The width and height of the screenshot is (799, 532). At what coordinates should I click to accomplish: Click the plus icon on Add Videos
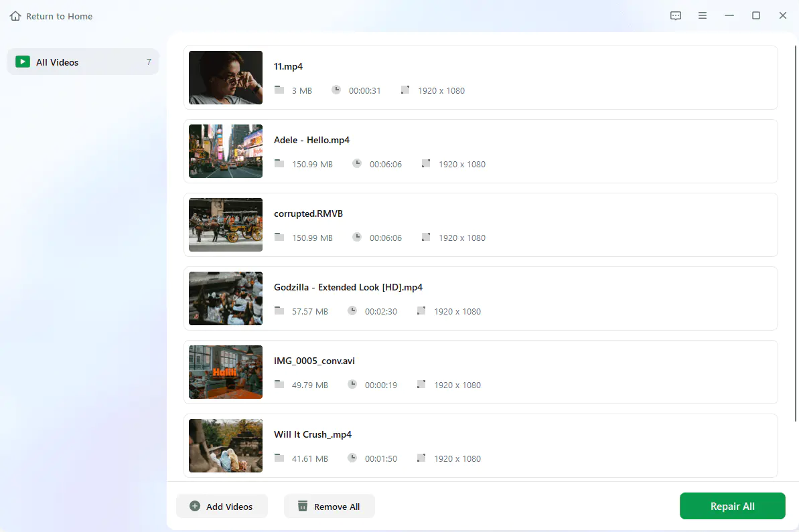[x=195, y=506]
